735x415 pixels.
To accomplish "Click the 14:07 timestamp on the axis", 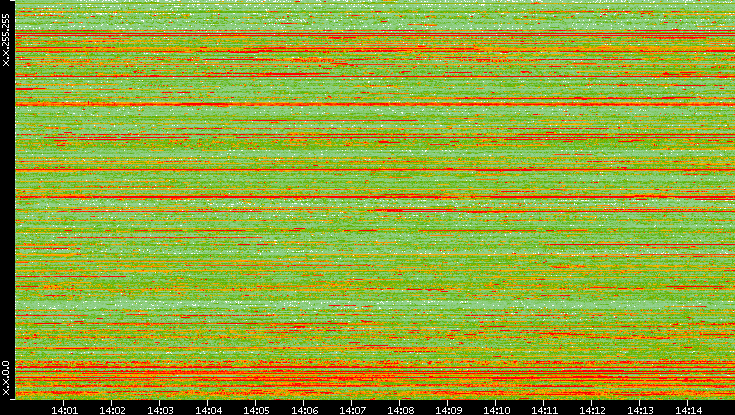I will click(352, 409).
